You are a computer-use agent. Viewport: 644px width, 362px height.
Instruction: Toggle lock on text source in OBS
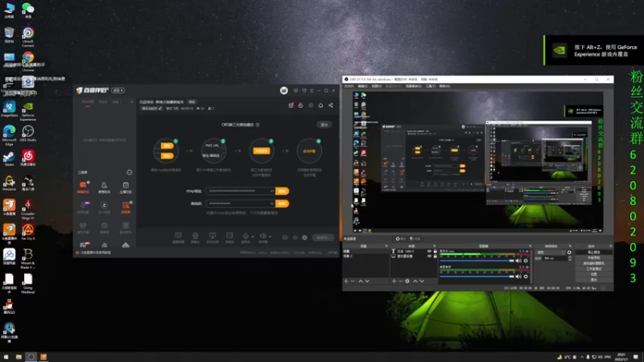click(x=435, y=251)
